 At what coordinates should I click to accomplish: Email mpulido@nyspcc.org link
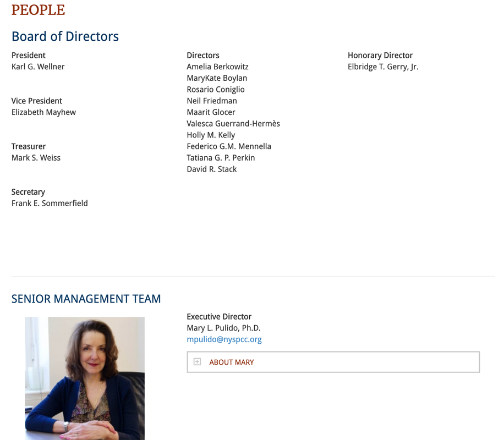[224, 339]
